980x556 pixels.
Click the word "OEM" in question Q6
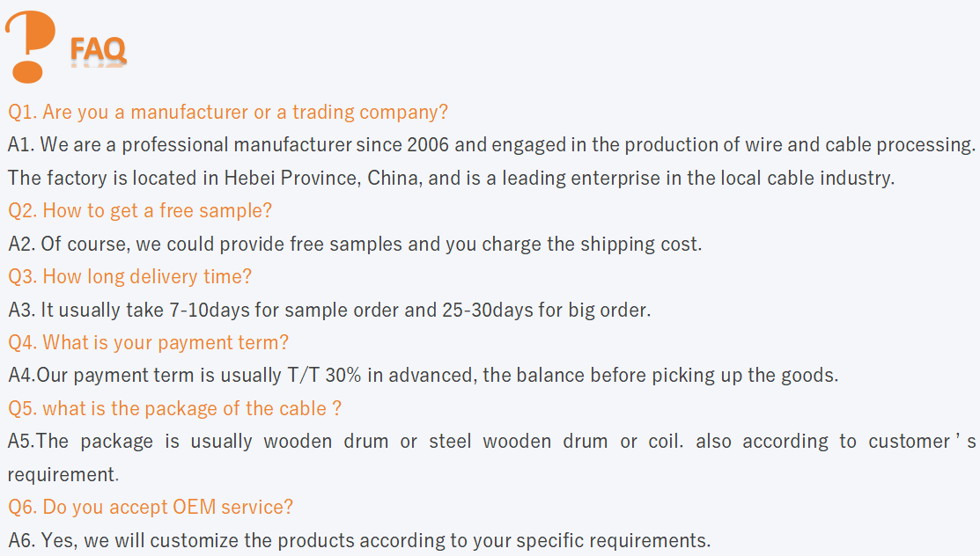pos(192,508)
